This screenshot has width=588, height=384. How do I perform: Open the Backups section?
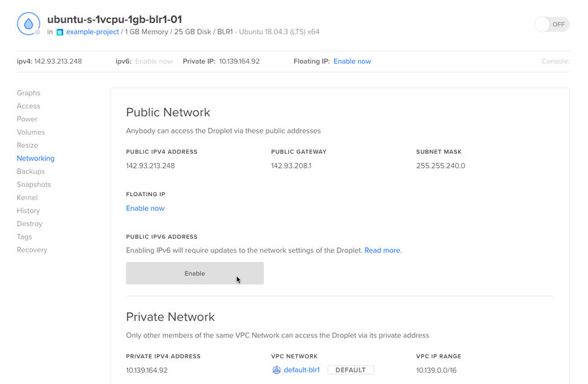31,171
